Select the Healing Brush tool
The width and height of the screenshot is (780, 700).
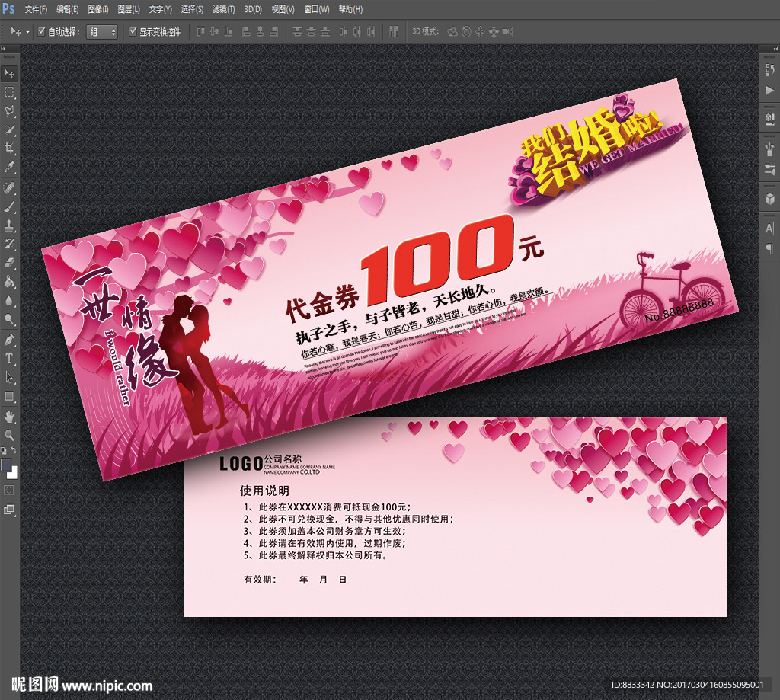pos(9,188)
